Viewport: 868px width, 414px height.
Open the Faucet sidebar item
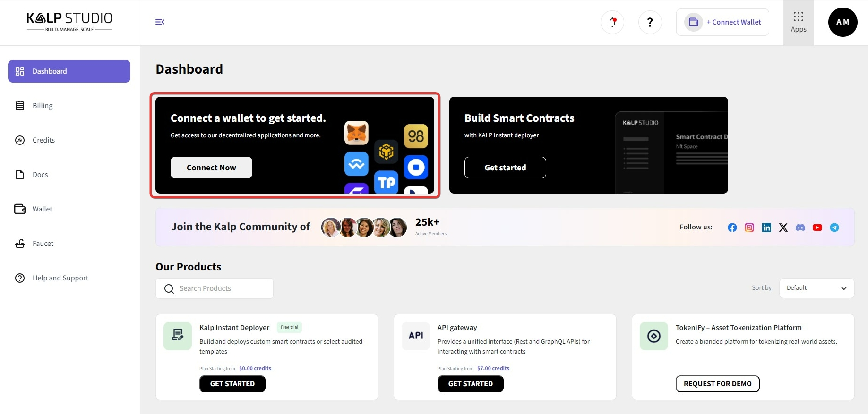pos(43,244)
